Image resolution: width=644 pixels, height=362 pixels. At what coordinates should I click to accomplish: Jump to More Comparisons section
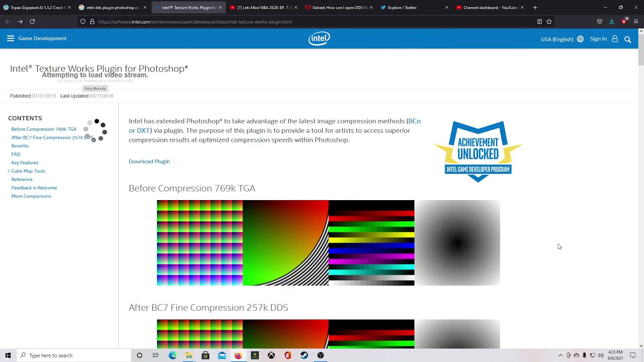point(31,196)
